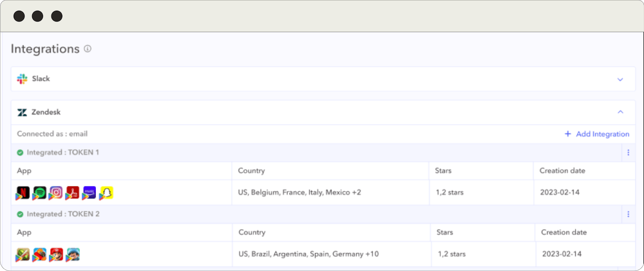Open the TOKEN 1 three-dot options menu

click(x=628, y=152)
